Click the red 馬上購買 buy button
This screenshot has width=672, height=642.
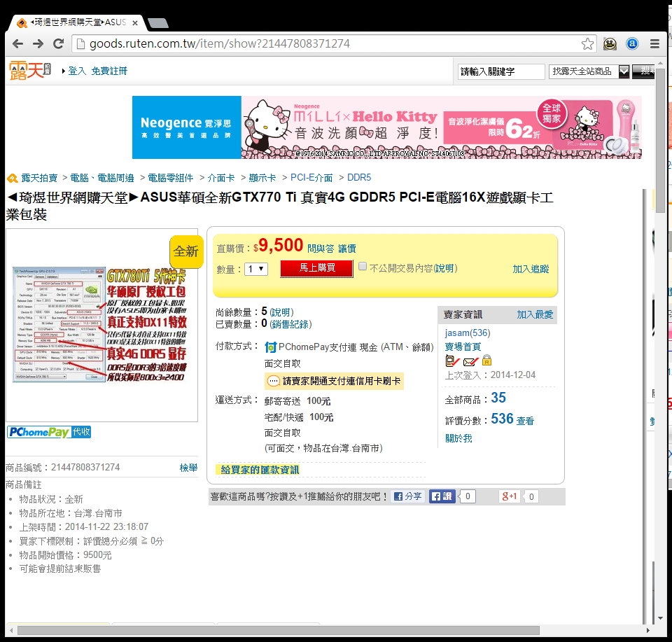(x=316, y=268)
